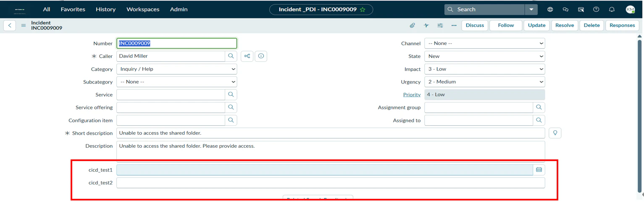The height and width of the screenshot is (203, 644).
Task: Click the Configuration item input field
Action: 171,120
